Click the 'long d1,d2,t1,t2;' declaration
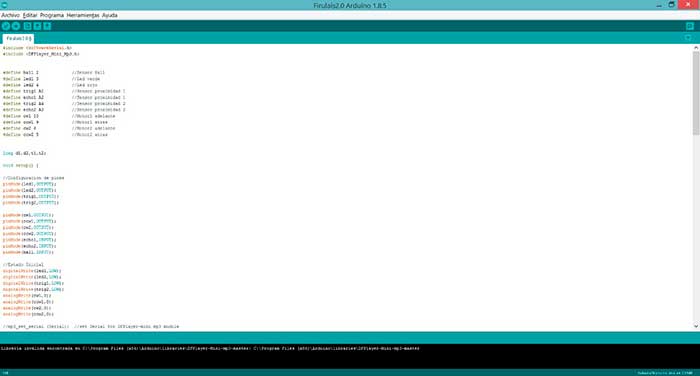Viewport: 700px width, 376px height. (24, 153)
